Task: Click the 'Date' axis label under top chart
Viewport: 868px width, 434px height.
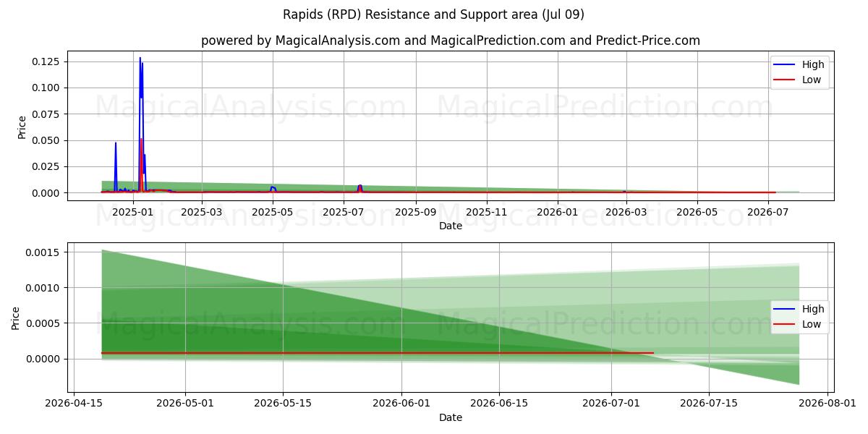Action: click(x=451, y=226)
